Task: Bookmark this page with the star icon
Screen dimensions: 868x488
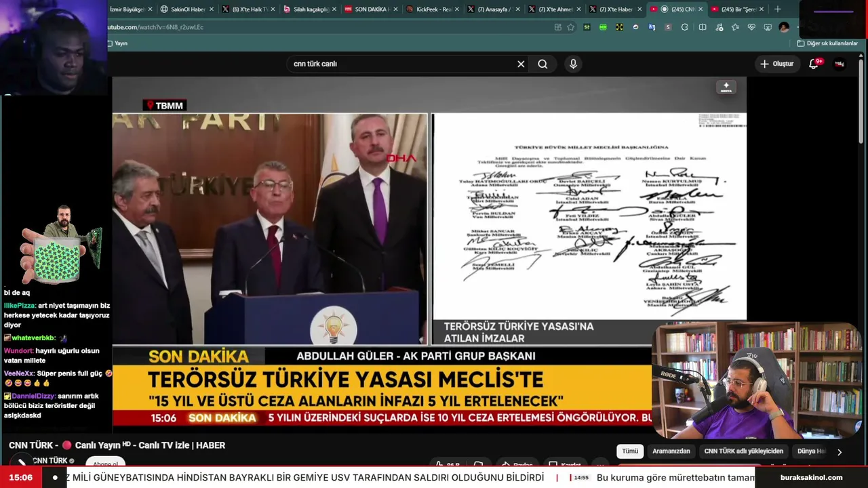Action: (x=570, y=27)
